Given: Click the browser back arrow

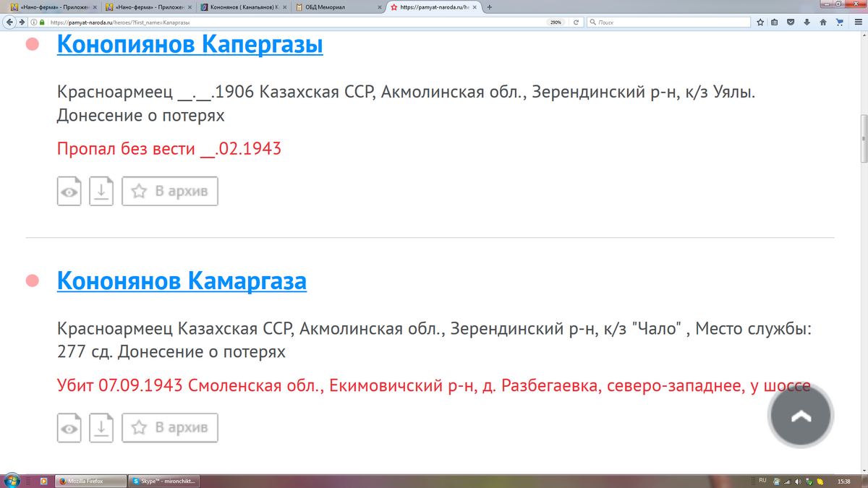Looking at the screenshot, I should [10, 22].
